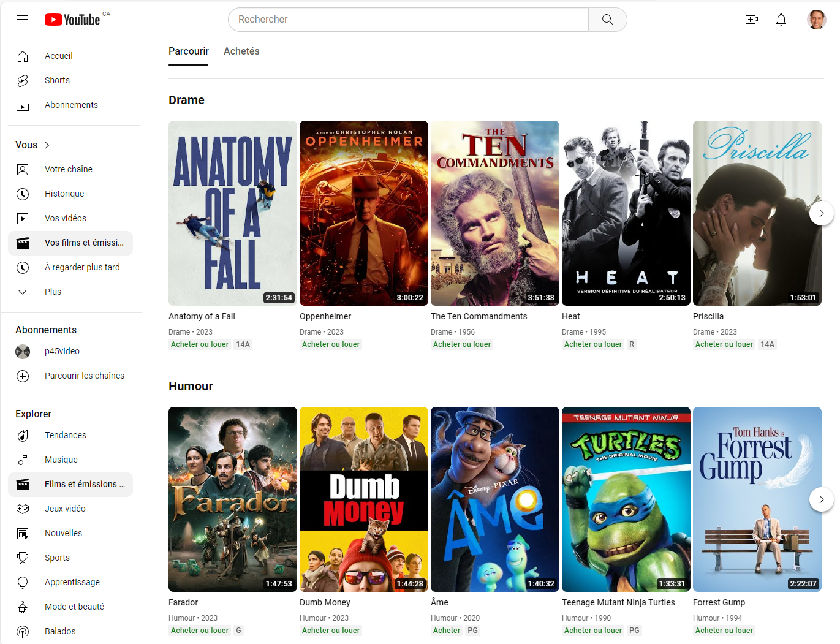Click the Mode et beauté icon
Viewport: 840px width, 644px height.
tap(23, 607)
